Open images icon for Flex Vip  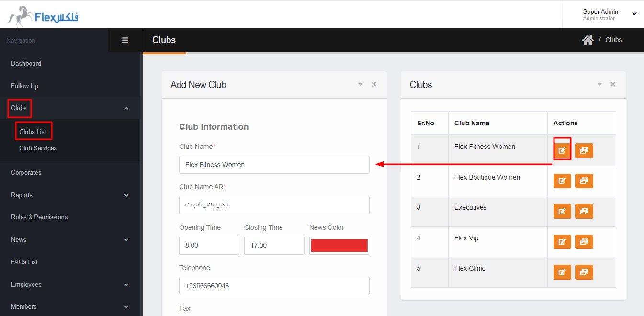[584, 242]
